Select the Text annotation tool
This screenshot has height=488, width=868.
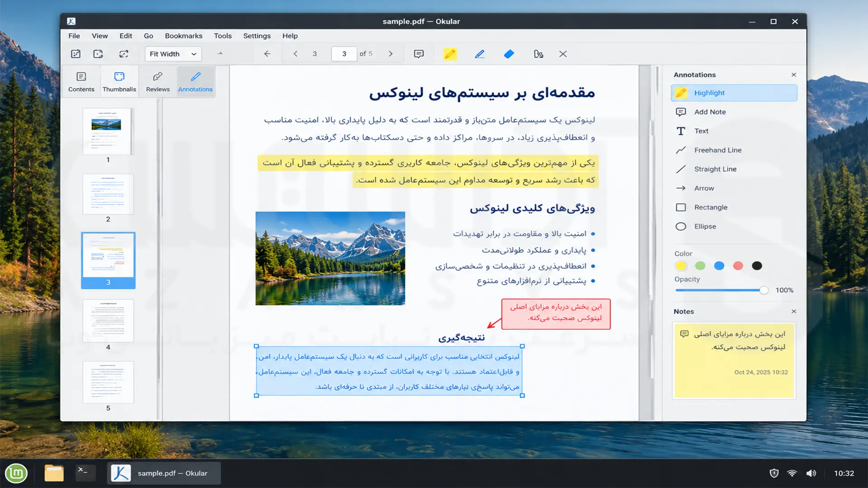[734, 131]
